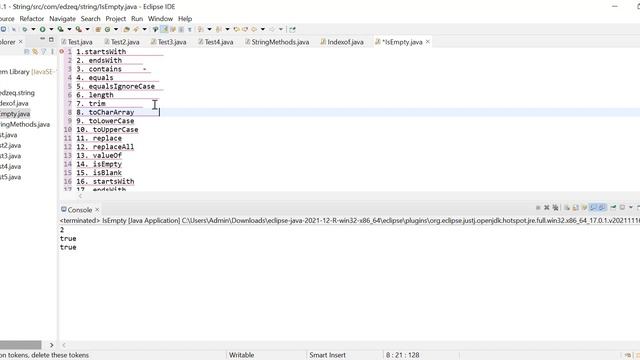
Task: Click Package Explorer scroll right arrow
Action: 51,345
